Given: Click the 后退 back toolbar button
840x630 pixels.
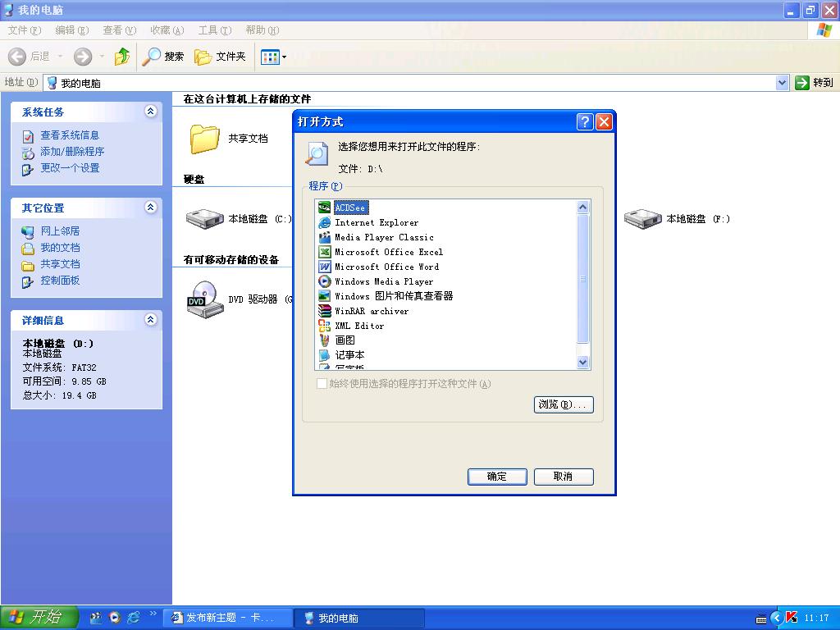Looking at the screenshot, I should [30, 57].
